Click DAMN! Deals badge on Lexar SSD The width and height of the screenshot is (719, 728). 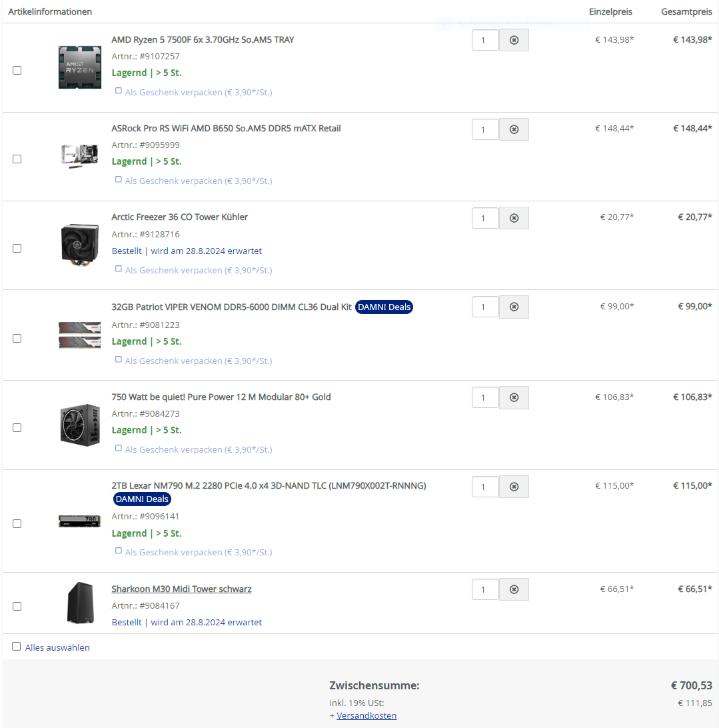pos(142,499)
